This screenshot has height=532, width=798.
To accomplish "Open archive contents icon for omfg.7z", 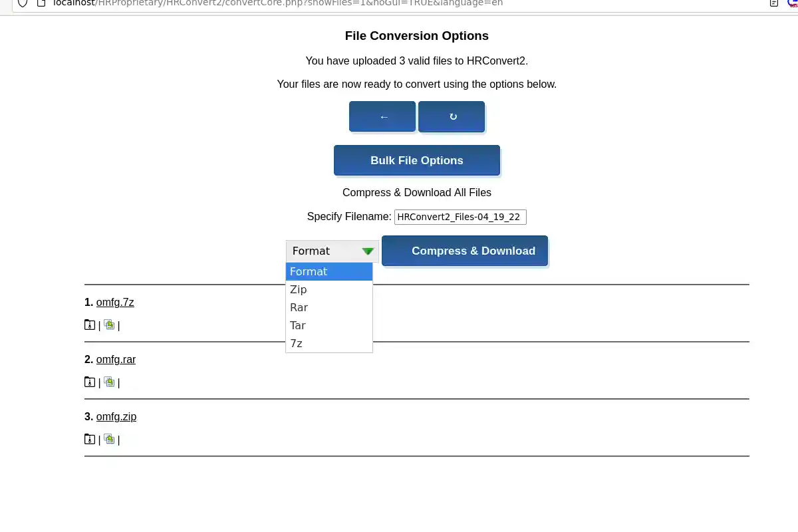I will 90,325.
